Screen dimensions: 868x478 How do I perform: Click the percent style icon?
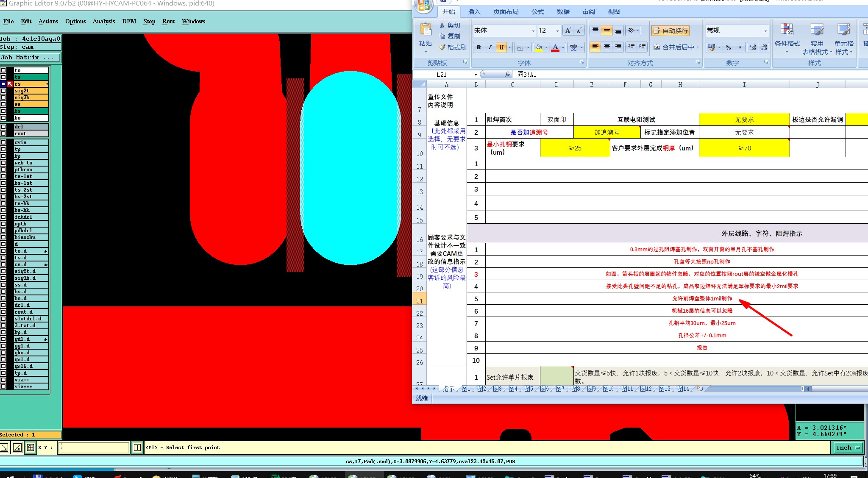click(x=728, y=47)
